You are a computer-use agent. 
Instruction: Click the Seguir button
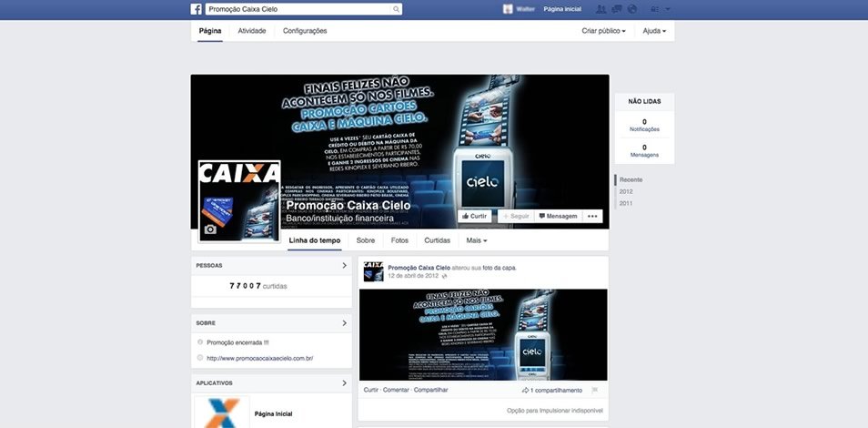(516, 216)
